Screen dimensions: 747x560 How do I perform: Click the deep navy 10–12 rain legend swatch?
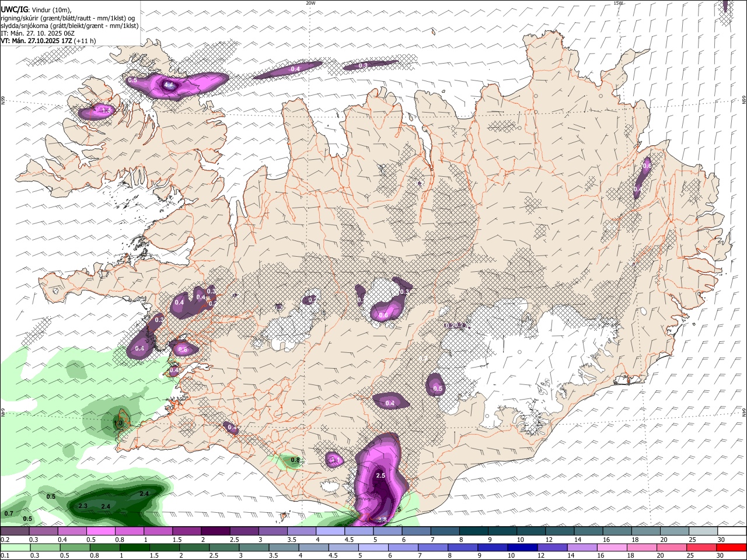522,548
